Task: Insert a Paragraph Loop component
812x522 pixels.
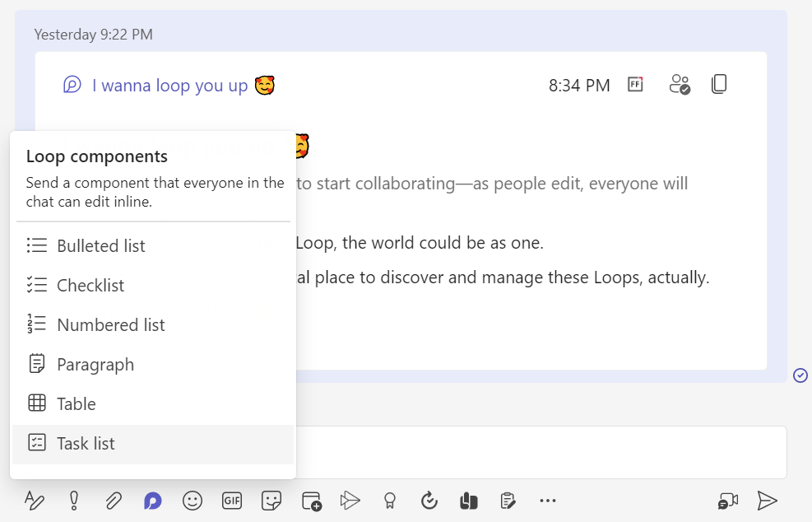Action: point(153,365)
